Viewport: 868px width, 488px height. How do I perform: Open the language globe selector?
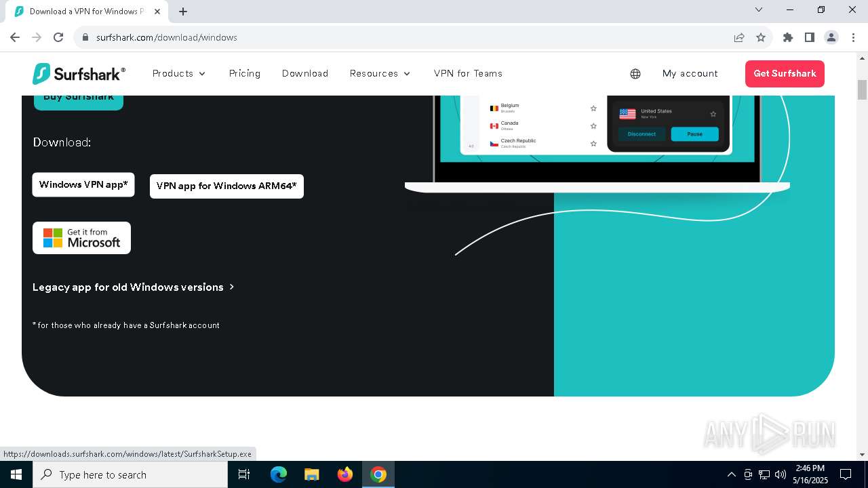(635, 74)
